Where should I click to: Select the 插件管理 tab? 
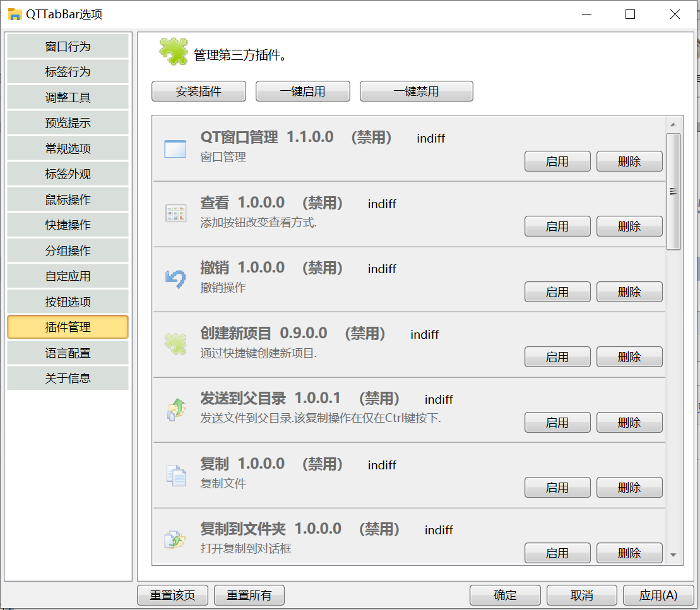point(68,327)
